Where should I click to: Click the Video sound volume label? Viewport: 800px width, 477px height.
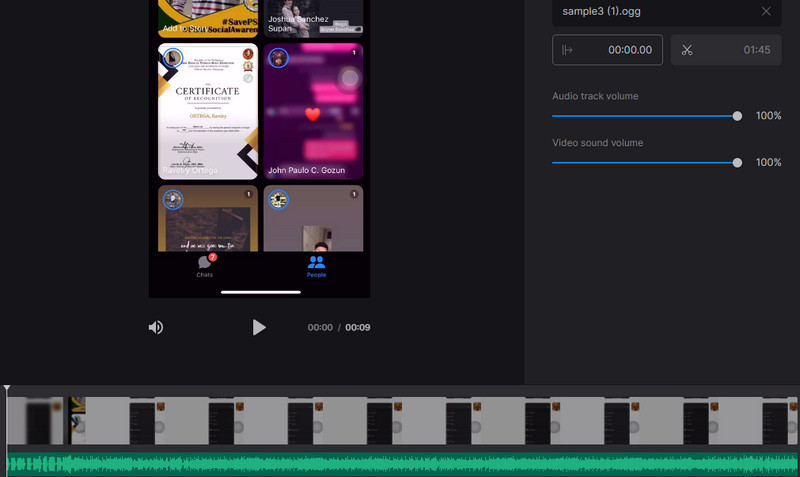(x=597, y=143)
